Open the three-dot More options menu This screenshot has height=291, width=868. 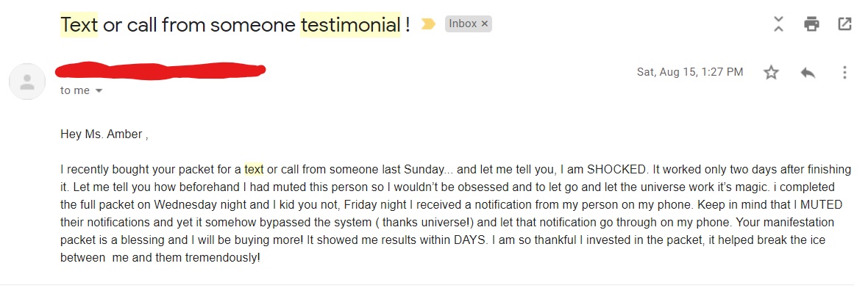pyautogui.click(x=844, y=73)
